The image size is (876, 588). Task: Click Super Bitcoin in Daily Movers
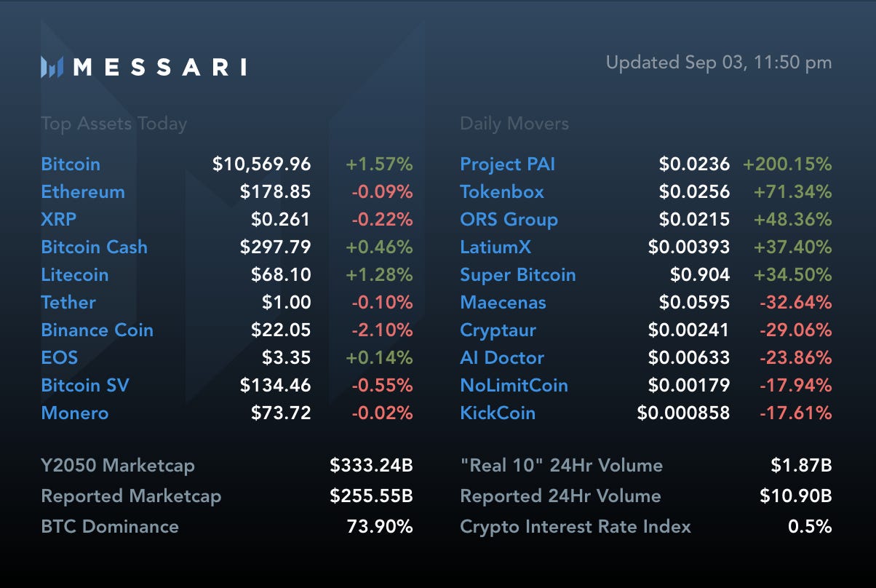518,275
